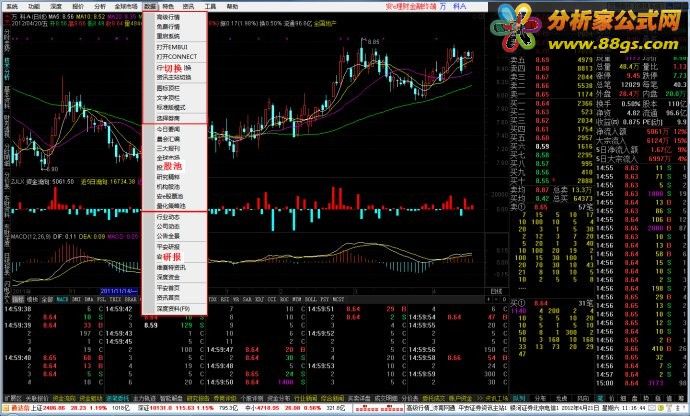Select 资讯主站切换 menu entry
690x416 pixels.
(175, 77)
